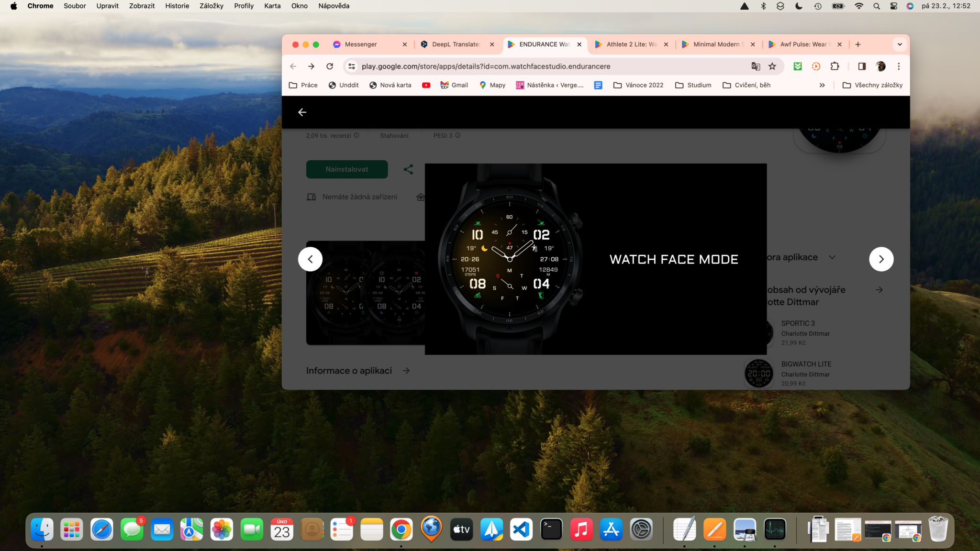Screen dimensions: 980x551
Task: Open the Google Docs bookmark icon
Action: pos(598,85)
